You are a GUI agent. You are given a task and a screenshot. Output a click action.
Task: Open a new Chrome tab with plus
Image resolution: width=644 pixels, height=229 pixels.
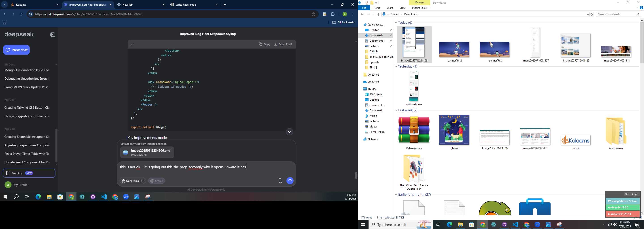pos(225,4)
